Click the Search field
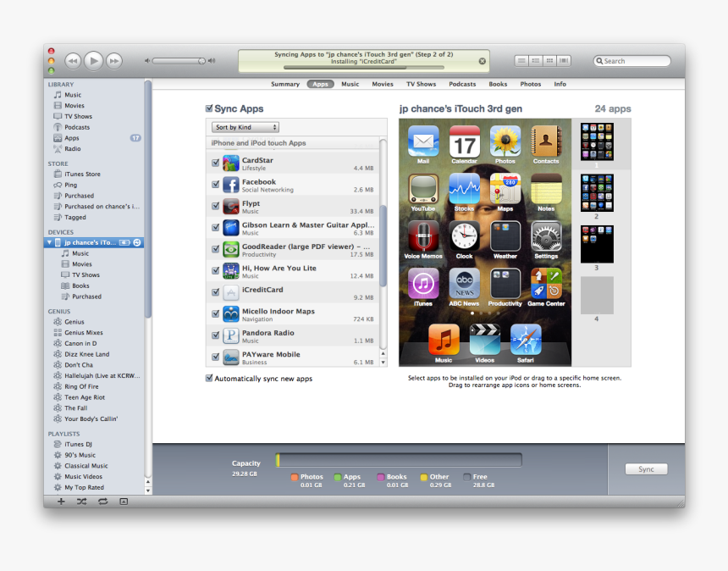Viewport: 728px width, 571px height. [x=631, y=61]
